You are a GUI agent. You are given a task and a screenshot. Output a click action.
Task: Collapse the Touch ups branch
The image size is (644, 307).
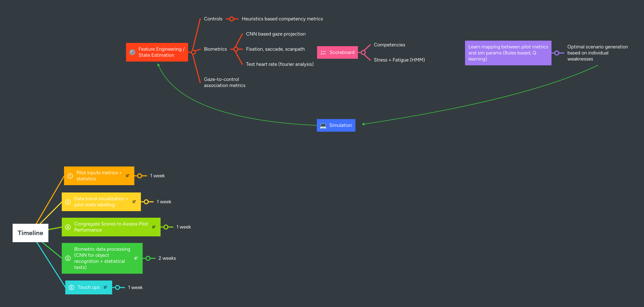117,287
